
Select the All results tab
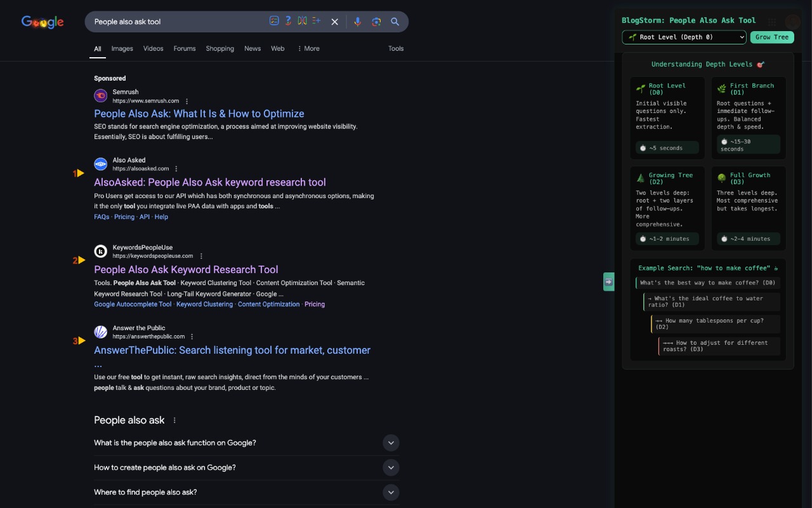point(98,48)
